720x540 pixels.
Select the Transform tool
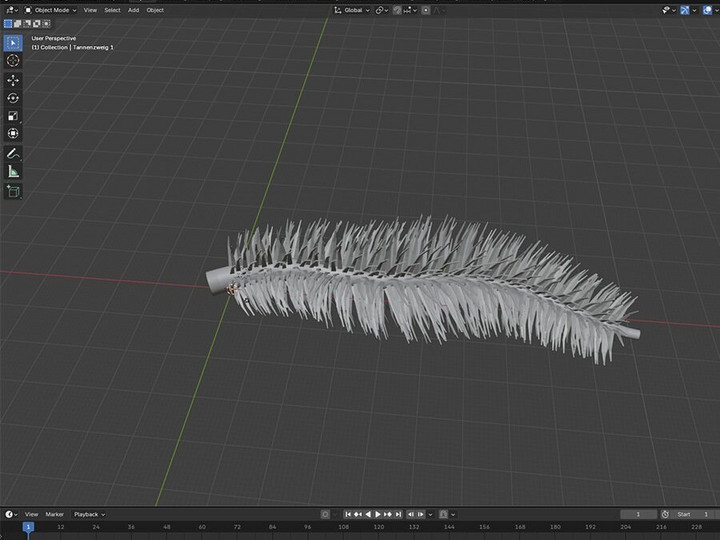13,133
